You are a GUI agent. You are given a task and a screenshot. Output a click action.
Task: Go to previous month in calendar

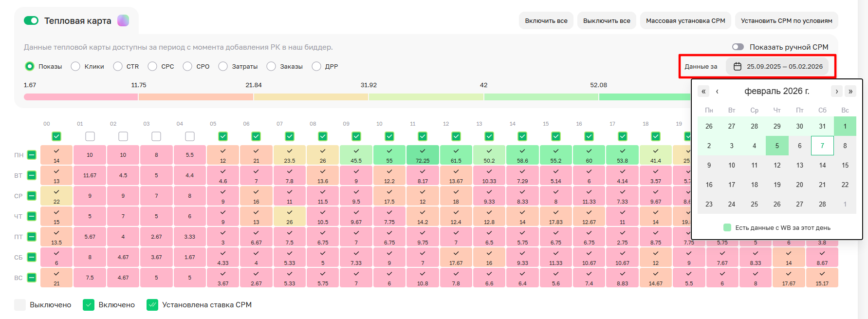tap(717, 91)
